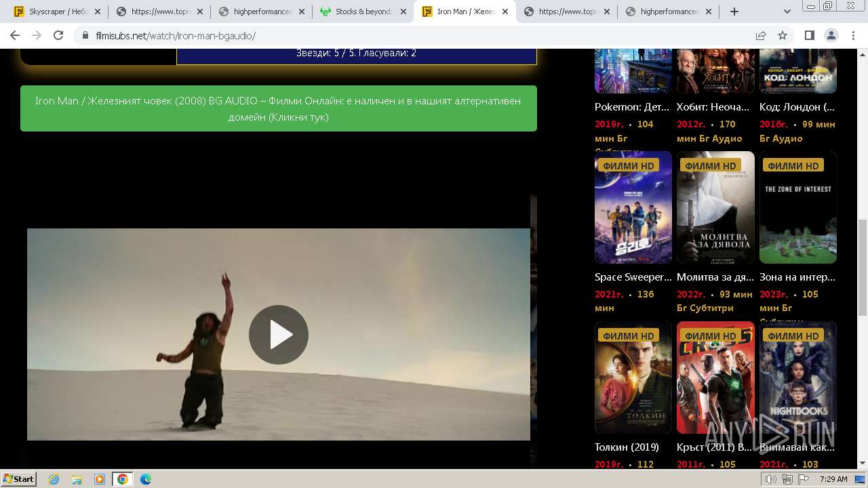The height and width of the screenshot is (488, 868).
Task: Go back to the previous page
Action: click(x=15, y=35)
